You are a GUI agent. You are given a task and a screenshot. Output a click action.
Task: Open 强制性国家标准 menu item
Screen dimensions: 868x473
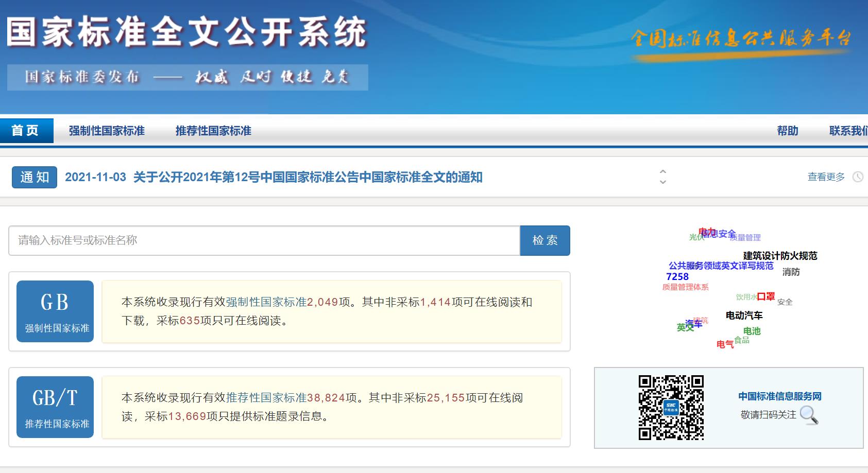(107, 131)
